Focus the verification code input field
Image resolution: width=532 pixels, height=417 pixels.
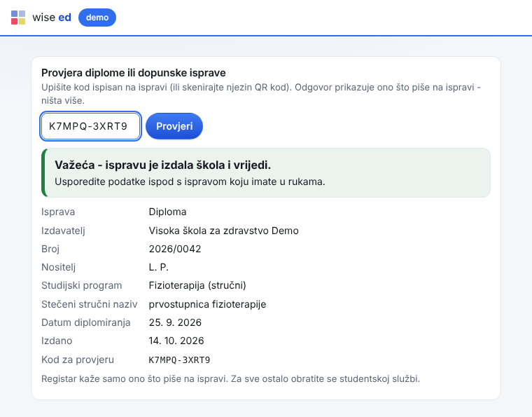(x=90, y=126)
